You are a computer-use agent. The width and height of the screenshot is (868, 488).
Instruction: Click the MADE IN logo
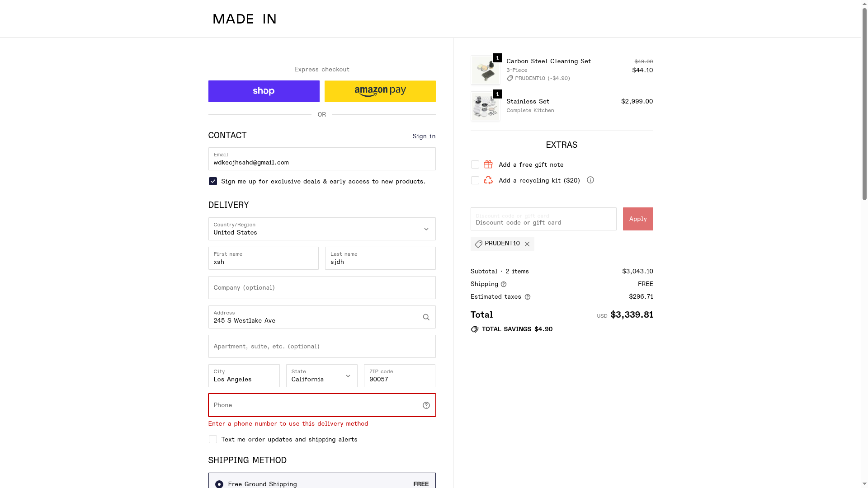point(245,19)
